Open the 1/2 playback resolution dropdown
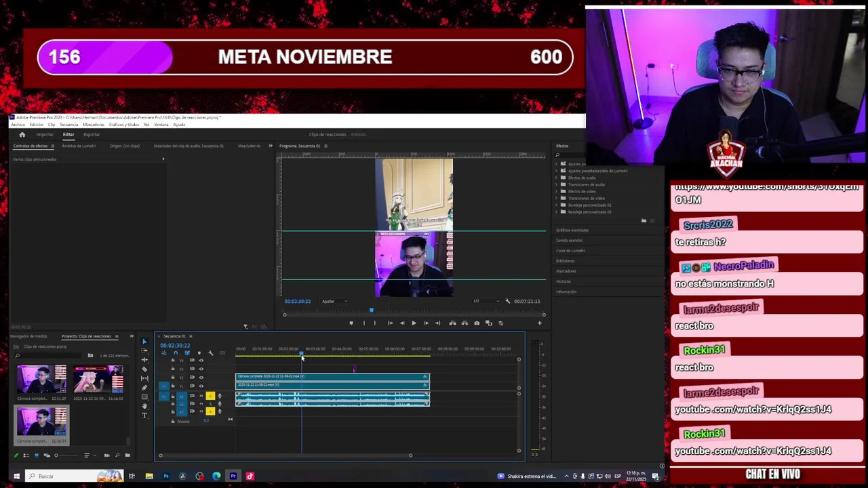Viewport: 868px width, 488px height. (x=486, y=301)
